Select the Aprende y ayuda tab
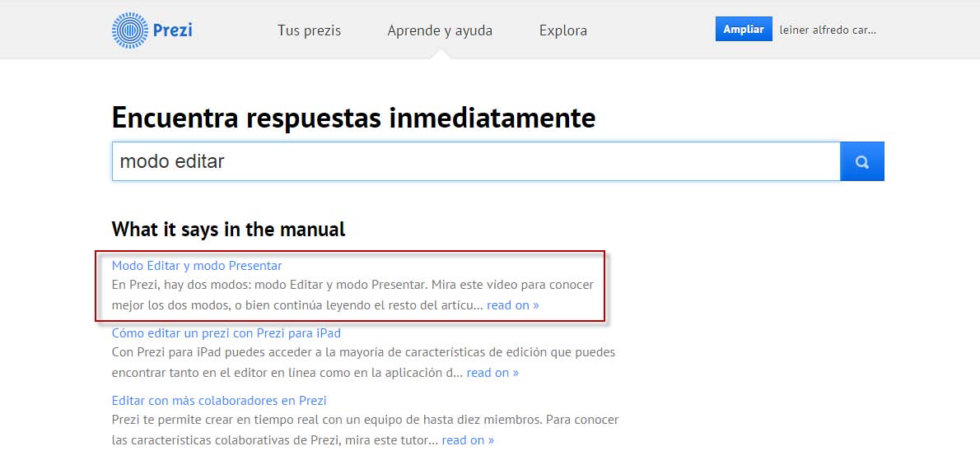 coord(440,30)
